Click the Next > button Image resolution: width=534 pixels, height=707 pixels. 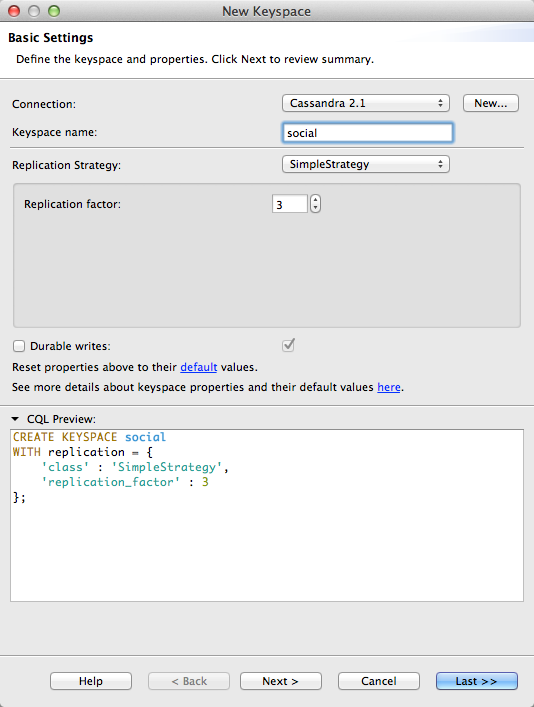(x=281, y=681)
